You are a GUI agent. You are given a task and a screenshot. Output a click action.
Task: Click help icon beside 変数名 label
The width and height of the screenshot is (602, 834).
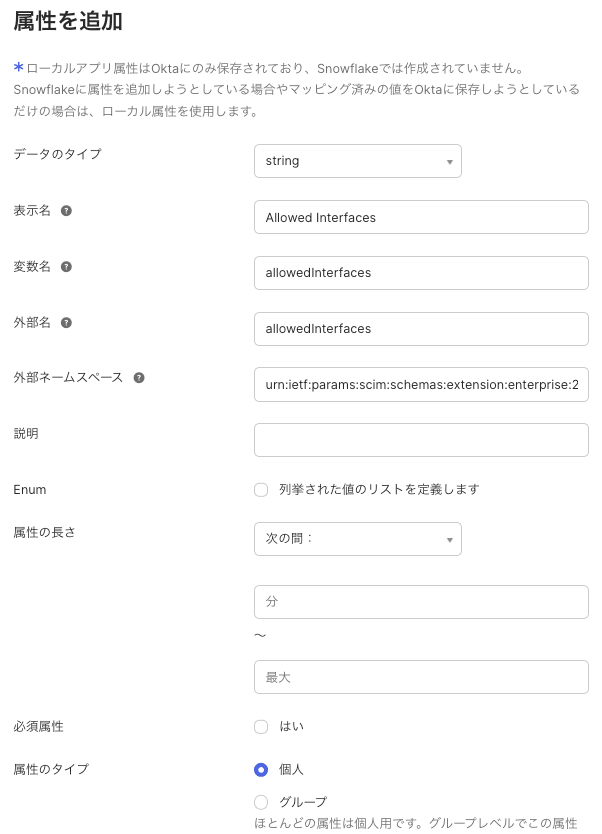[66, 267]
